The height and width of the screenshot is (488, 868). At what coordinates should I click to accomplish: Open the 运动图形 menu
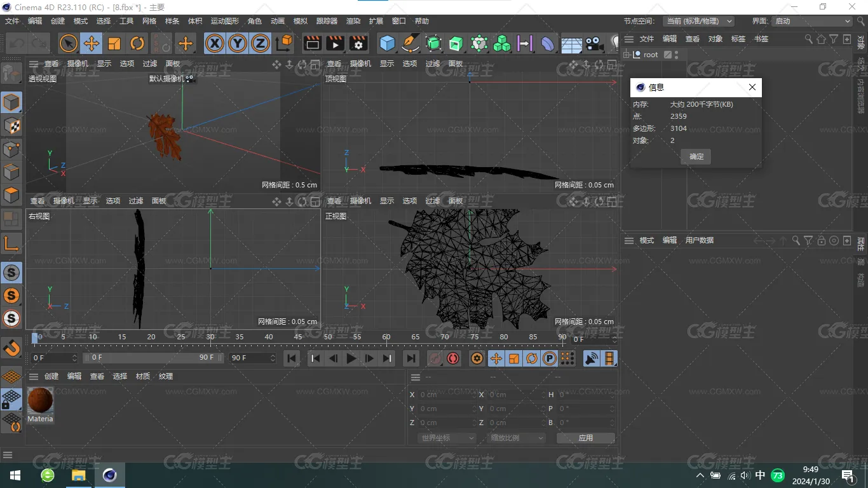pos(225,21)
